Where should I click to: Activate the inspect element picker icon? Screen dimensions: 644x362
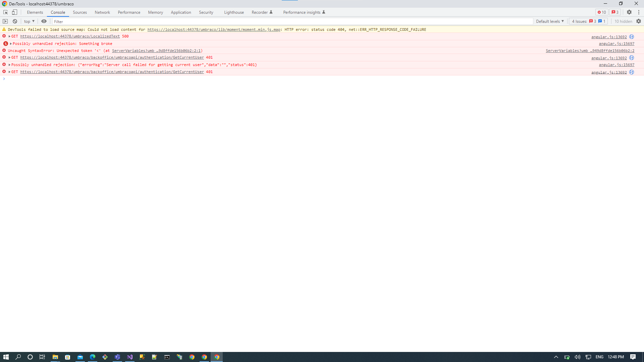tap(5, 12)
